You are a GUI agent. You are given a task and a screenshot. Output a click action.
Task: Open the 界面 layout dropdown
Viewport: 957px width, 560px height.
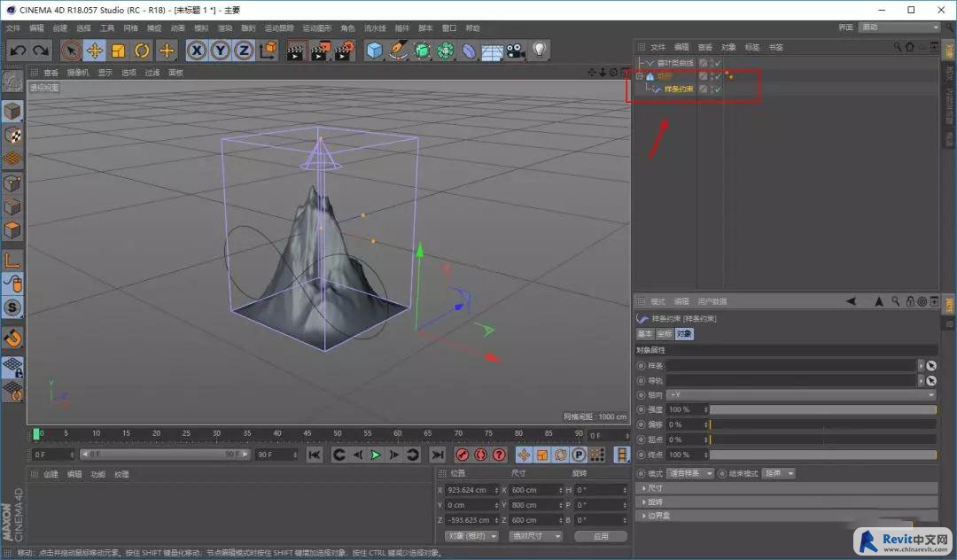tap(899, 27)
